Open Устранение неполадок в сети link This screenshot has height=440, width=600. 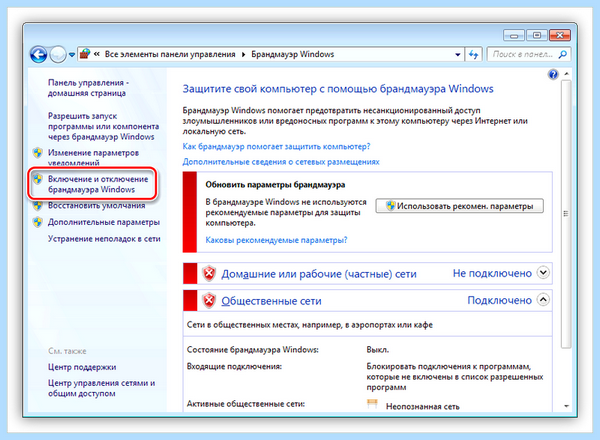104,239
